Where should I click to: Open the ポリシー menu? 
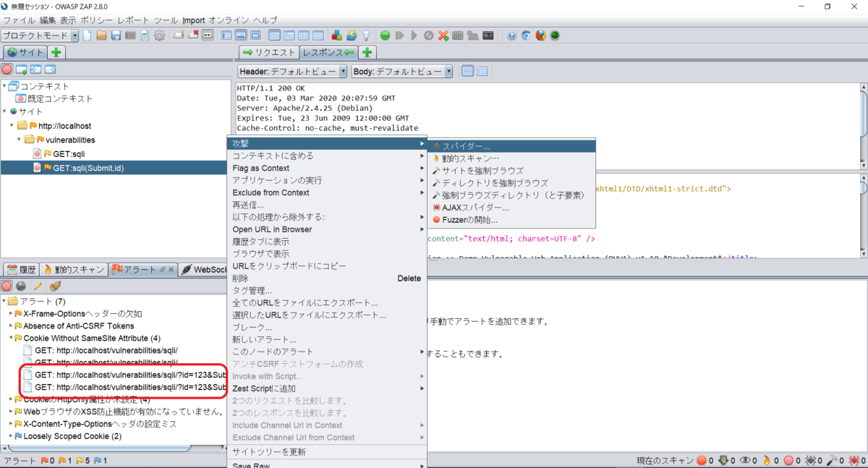coord(96,20)
